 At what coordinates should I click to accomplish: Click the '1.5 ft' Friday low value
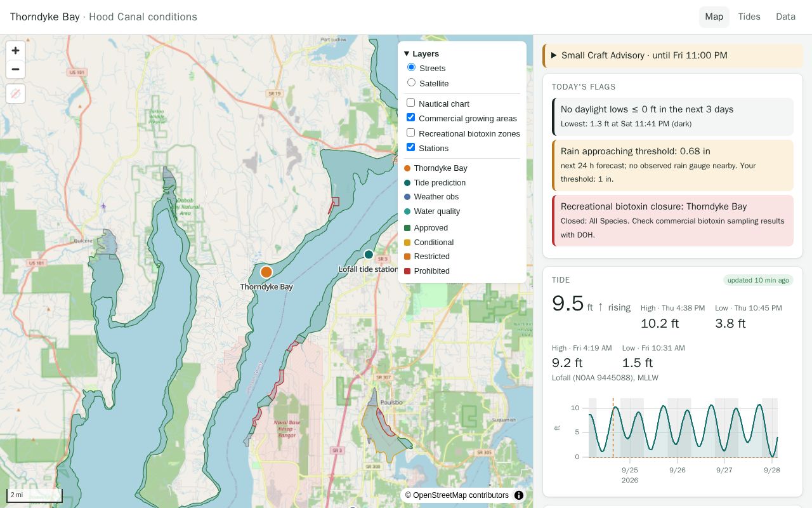pyautogui.click(x=638, y=363)
